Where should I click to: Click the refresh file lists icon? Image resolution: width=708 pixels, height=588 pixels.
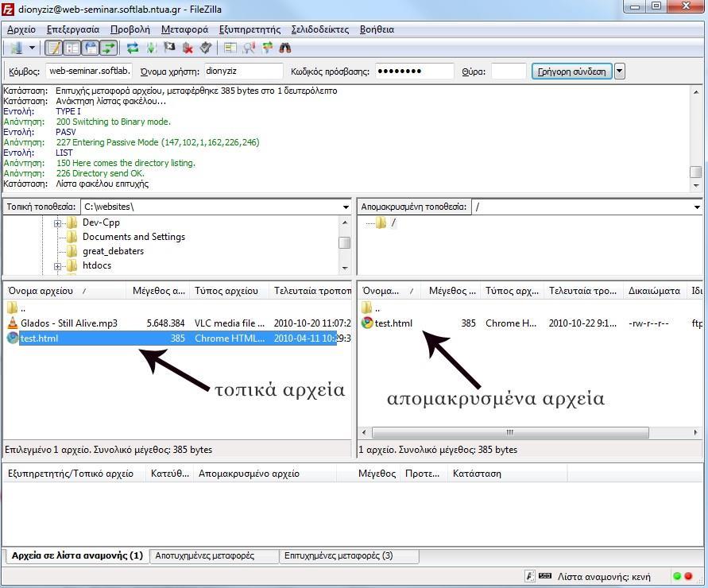point(132,48)
